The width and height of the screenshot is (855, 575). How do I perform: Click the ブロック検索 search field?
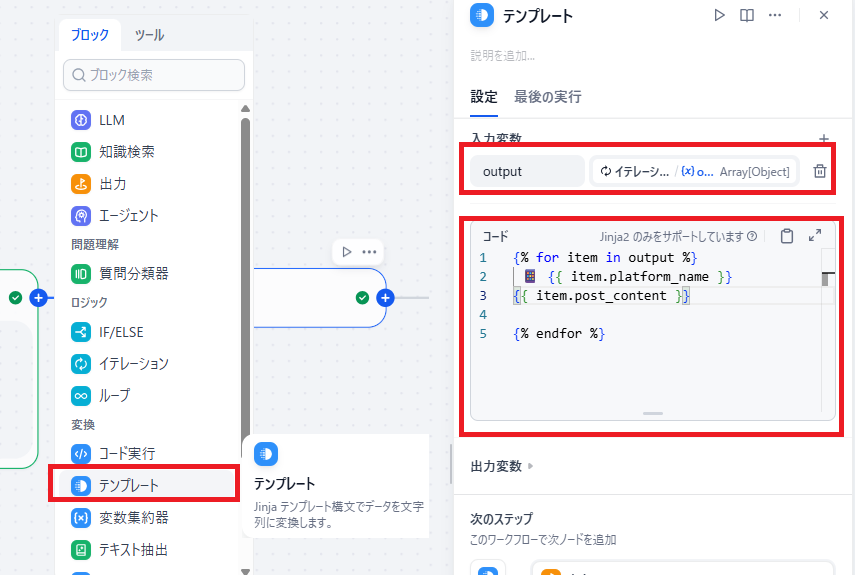pos(154,75)
